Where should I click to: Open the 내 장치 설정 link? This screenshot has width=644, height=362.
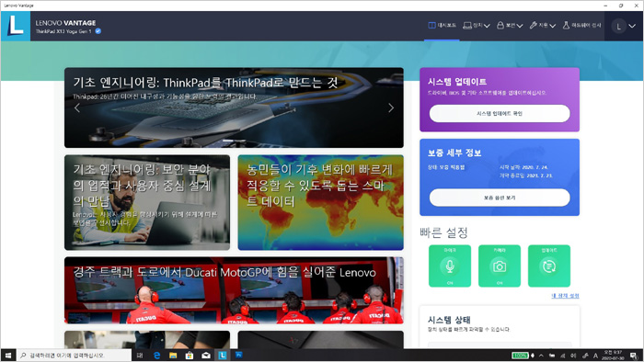565,296
